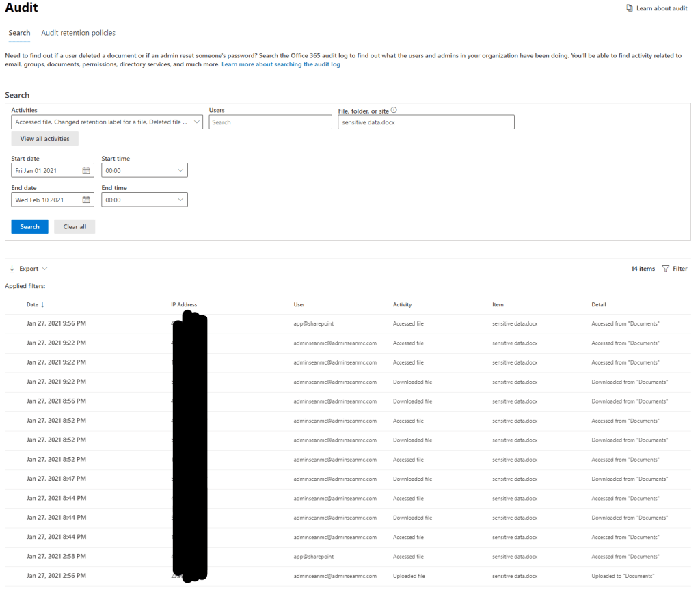The image size is (700, 595).
Task: Open the Start time dropdown
Action: coord(180,170)
